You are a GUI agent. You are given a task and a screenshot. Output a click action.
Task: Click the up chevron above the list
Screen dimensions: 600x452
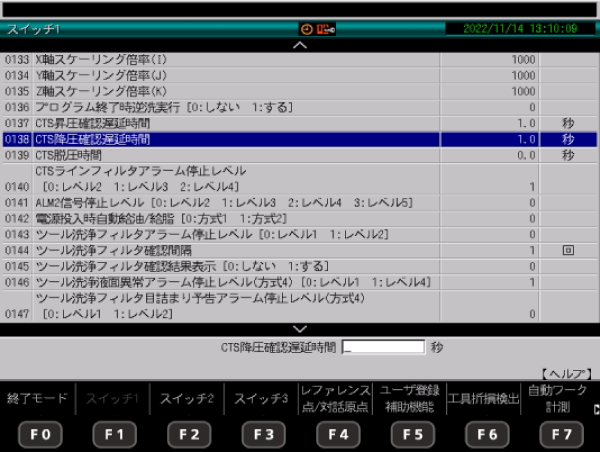click(x=300, y=45)
